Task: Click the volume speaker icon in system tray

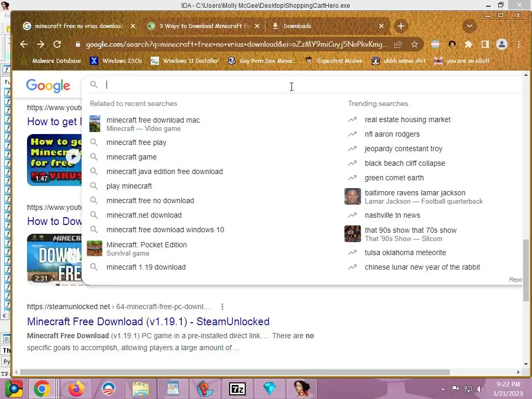Action: (x=481, y=389)
